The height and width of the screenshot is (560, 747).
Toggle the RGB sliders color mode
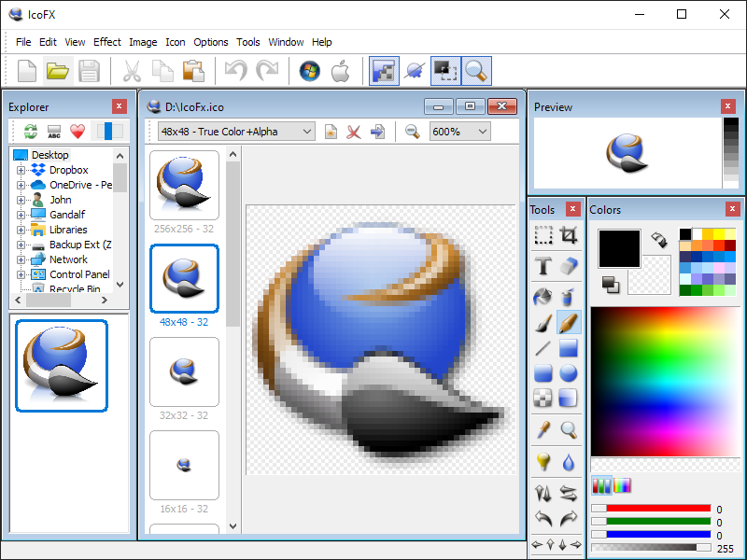click(601, 485)
